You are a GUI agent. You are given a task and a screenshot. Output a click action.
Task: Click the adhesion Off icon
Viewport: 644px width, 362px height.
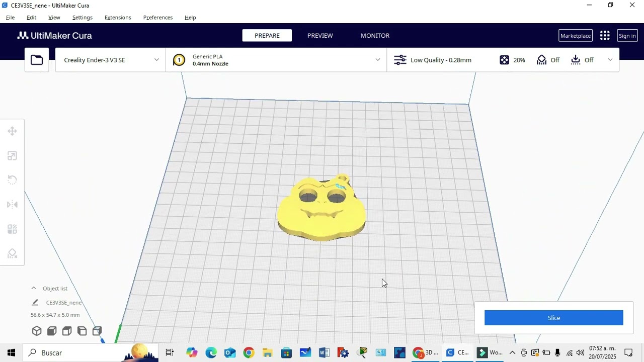pos(576,60)
